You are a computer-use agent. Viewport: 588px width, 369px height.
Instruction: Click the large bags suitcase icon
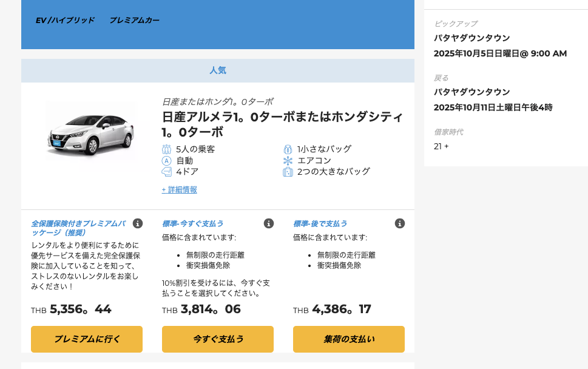coord(288,172)
